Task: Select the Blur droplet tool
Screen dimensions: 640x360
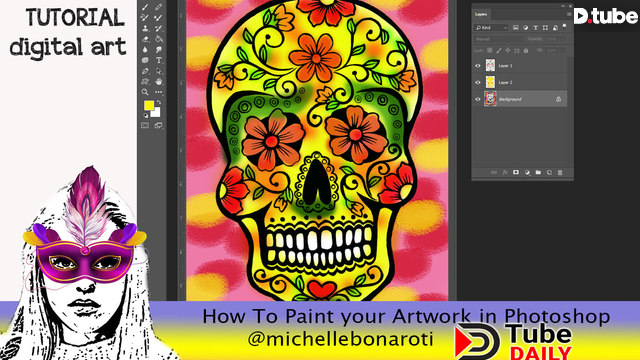Action: (145, 50)
